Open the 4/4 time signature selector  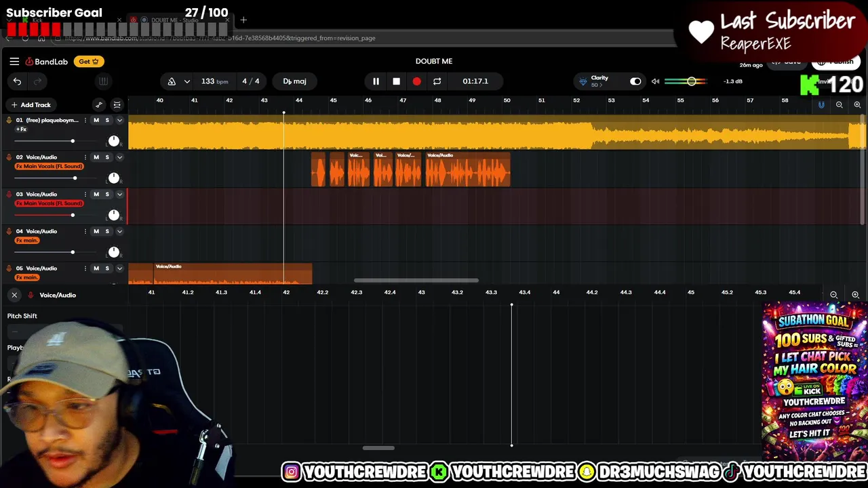pos(250,81)
